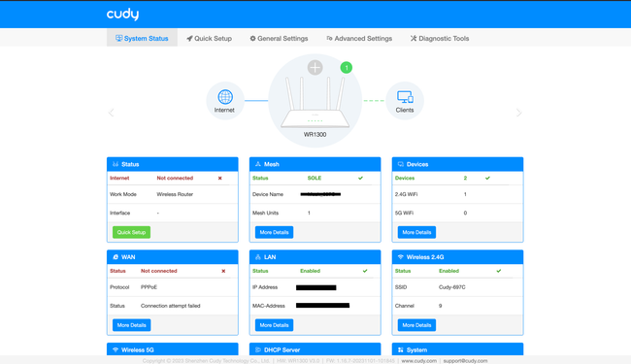Open More Details for Wireless 2.4G

[416, 325]
